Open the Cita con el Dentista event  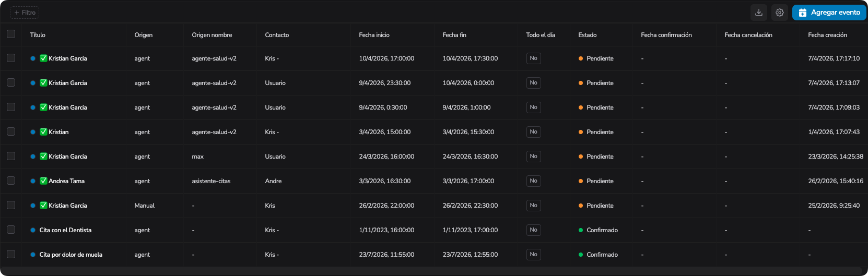(65, 230)
